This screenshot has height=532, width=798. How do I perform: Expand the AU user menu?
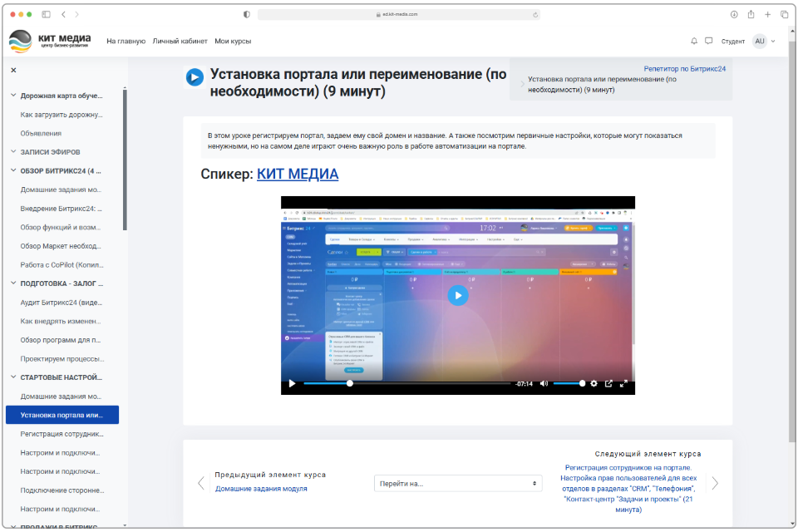point(764,41)
